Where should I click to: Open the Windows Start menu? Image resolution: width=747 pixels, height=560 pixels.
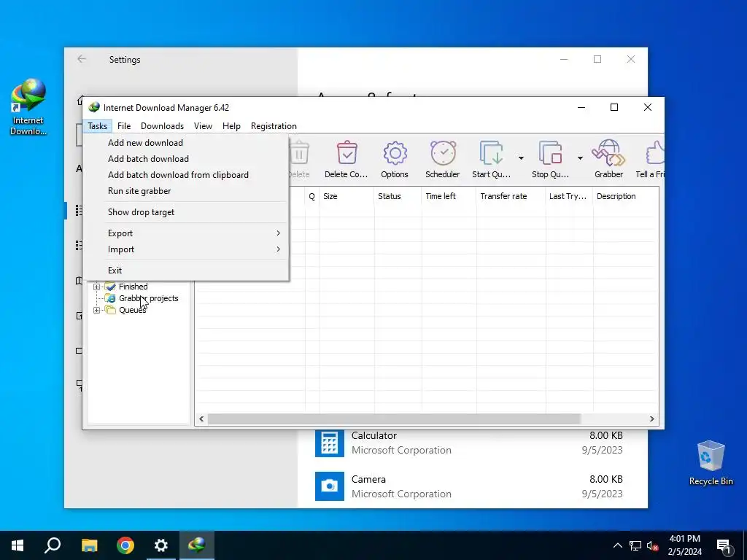[18, 545]
